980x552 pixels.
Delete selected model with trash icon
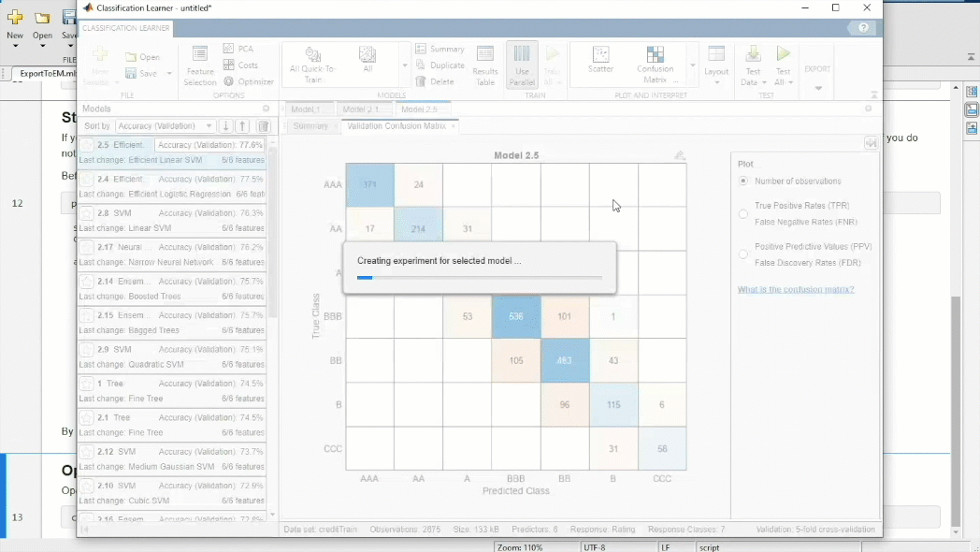[264, 126]
